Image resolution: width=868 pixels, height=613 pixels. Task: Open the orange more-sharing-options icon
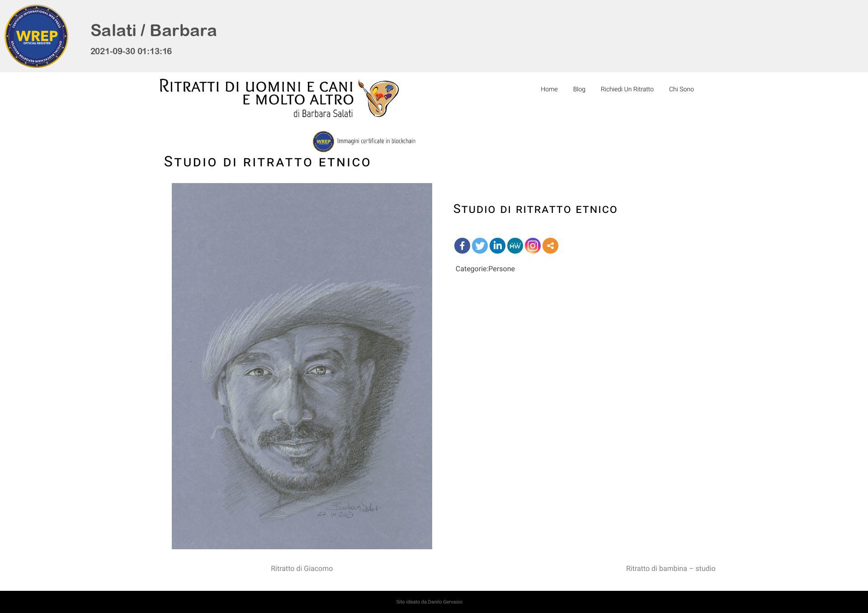[550, 246]
